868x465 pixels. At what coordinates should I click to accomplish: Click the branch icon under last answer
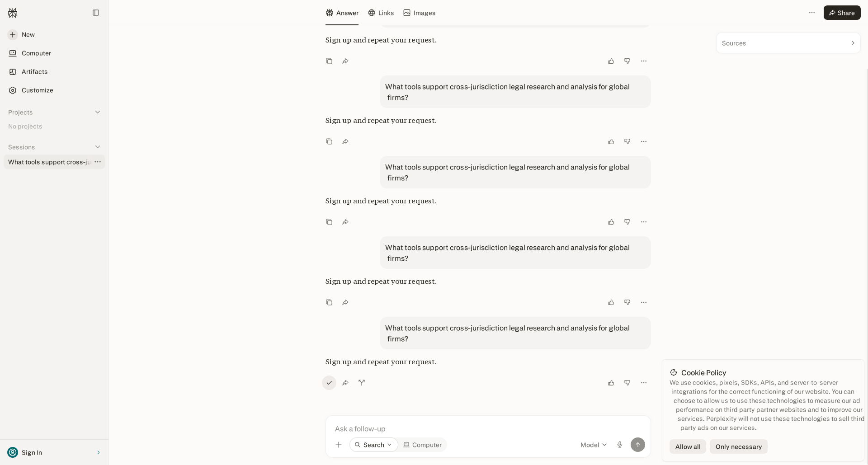pyautogui.click(x=362, y=382)
